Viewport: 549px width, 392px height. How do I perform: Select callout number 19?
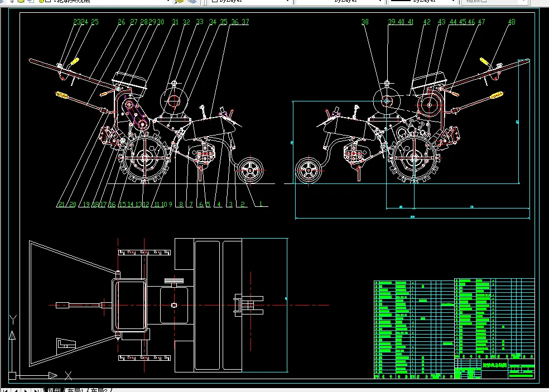point(86,205)
